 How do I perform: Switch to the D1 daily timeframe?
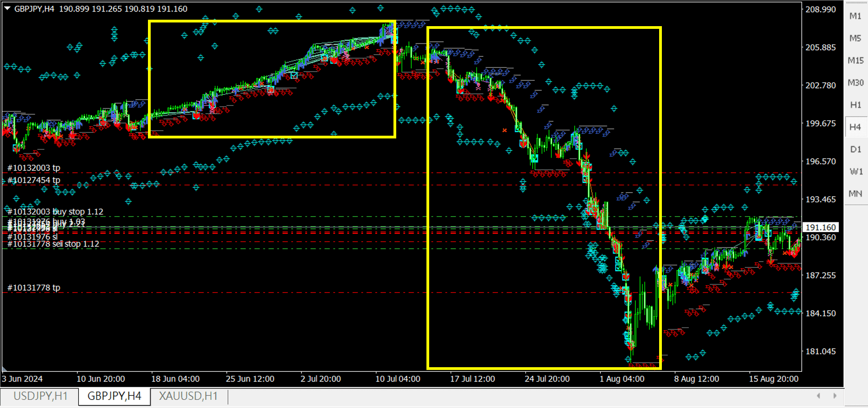tap(855, 149)
